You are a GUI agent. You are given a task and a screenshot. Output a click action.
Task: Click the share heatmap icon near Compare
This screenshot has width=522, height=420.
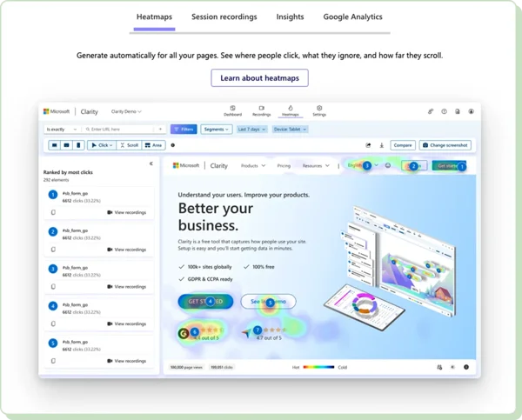click(x=368, y=145)
